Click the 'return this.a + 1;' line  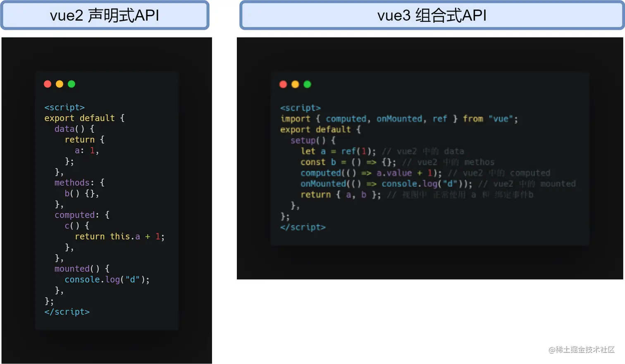pos(120,236)
